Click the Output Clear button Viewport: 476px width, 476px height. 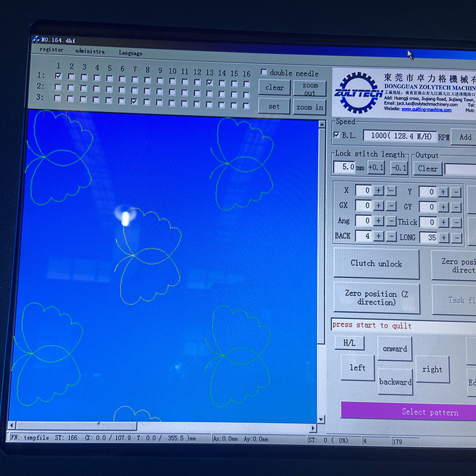click(x=427, y=169)
